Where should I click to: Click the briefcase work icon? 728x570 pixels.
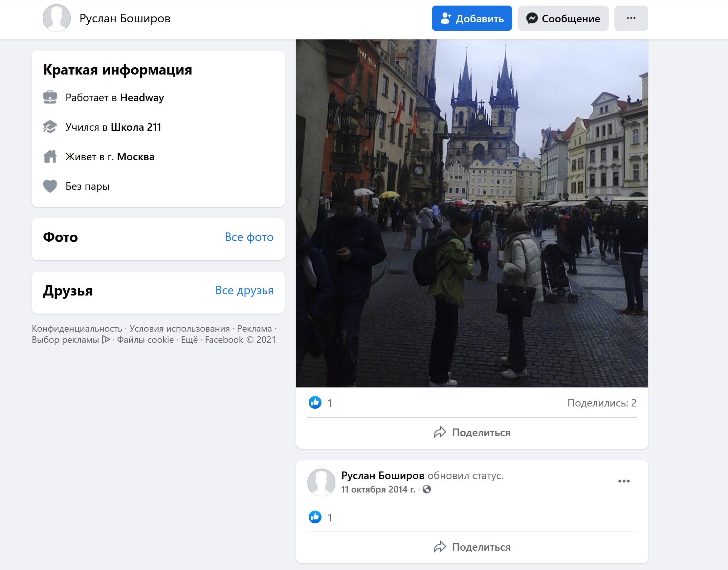coord(50,97)
